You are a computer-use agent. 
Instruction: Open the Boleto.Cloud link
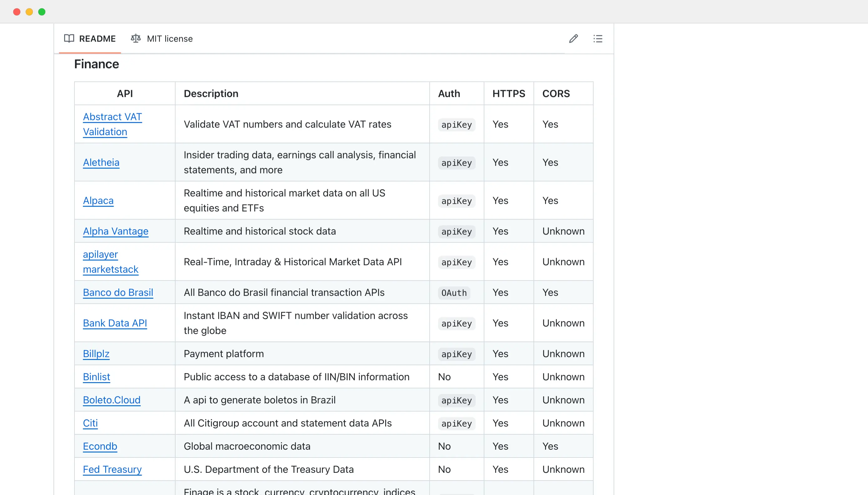[112, 400]
